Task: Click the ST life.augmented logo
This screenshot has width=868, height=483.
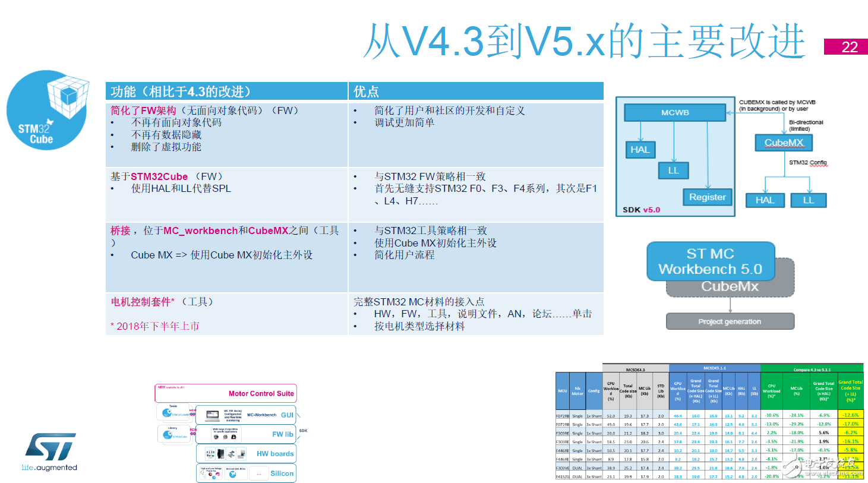Action: coord(50,452)
